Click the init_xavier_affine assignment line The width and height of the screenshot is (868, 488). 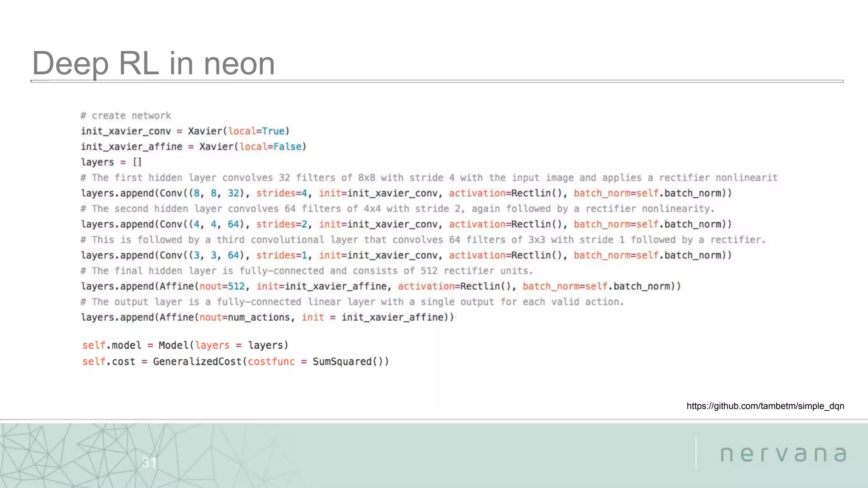(x=193, y=147)
